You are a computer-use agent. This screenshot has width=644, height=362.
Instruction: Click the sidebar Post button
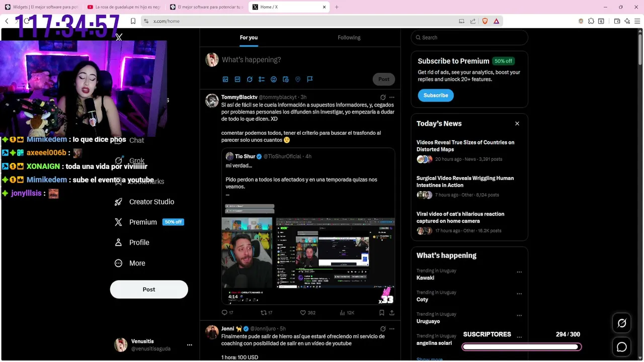tap(149, 290)
